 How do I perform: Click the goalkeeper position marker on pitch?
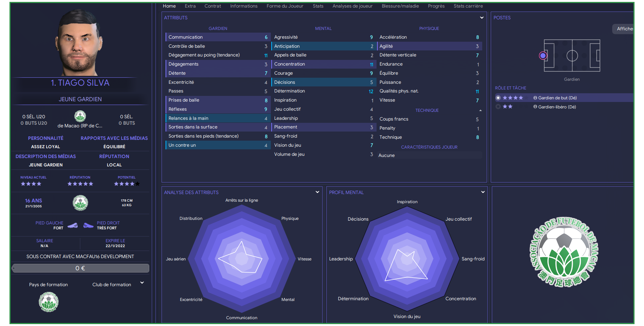(x=543, y=56)
